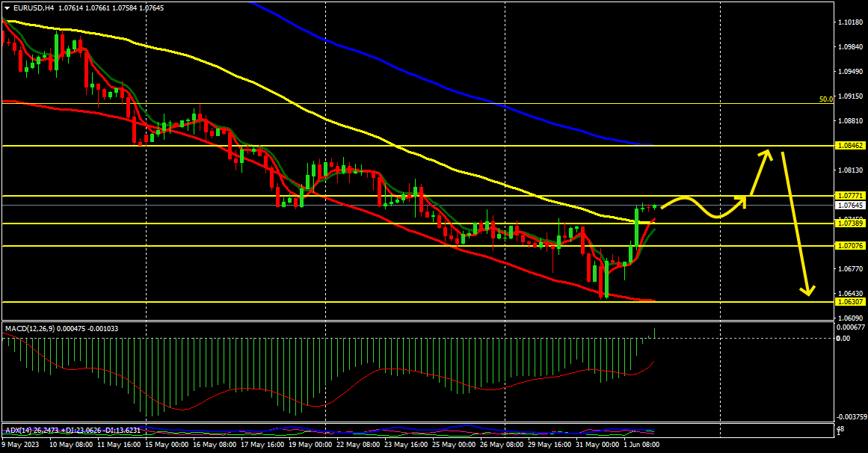Select the wavy yellow forecast arrow

(703, 206)
